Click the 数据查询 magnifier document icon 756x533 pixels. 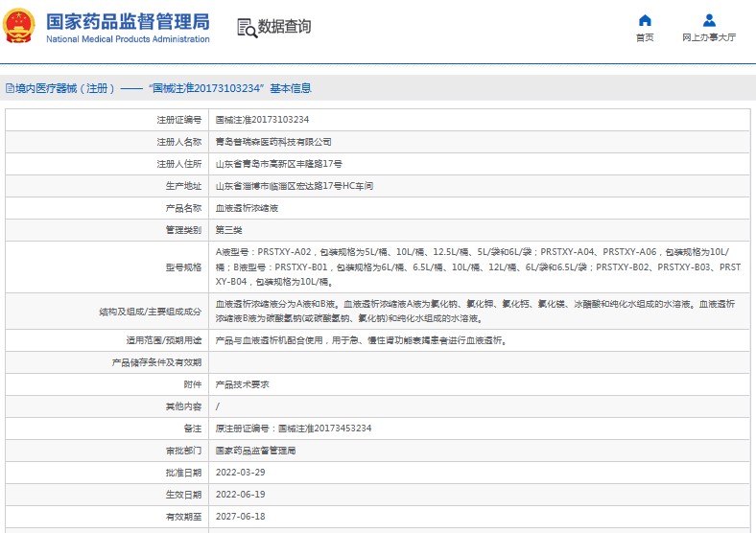246,28
